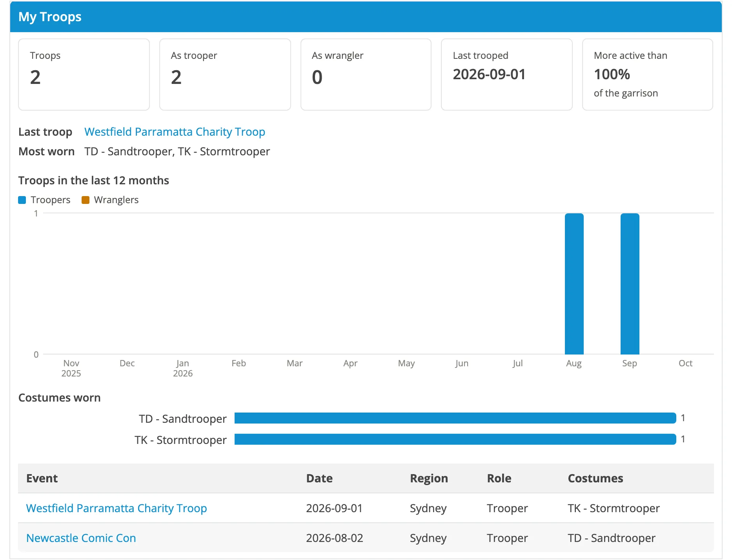Screen dimensions: 732x560
Task: Select the As trooper stat card
Action: (225, 75)
